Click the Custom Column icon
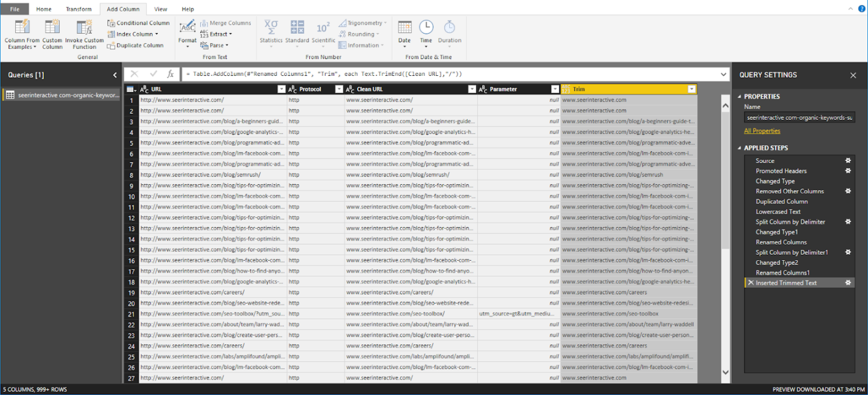The width and height of the screenshot is (868, 395). pos(52,28)
